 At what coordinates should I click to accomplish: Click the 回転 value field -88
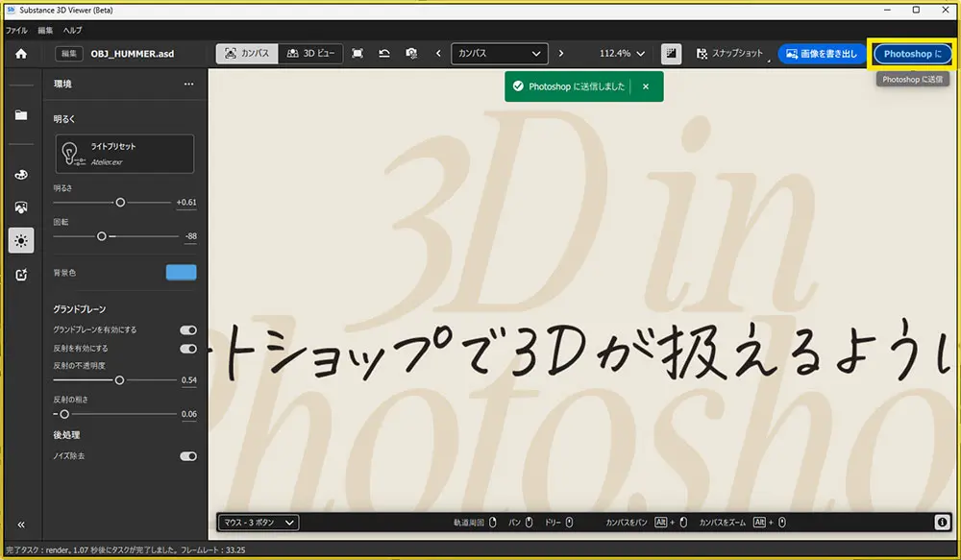click(x=190, y=236)
